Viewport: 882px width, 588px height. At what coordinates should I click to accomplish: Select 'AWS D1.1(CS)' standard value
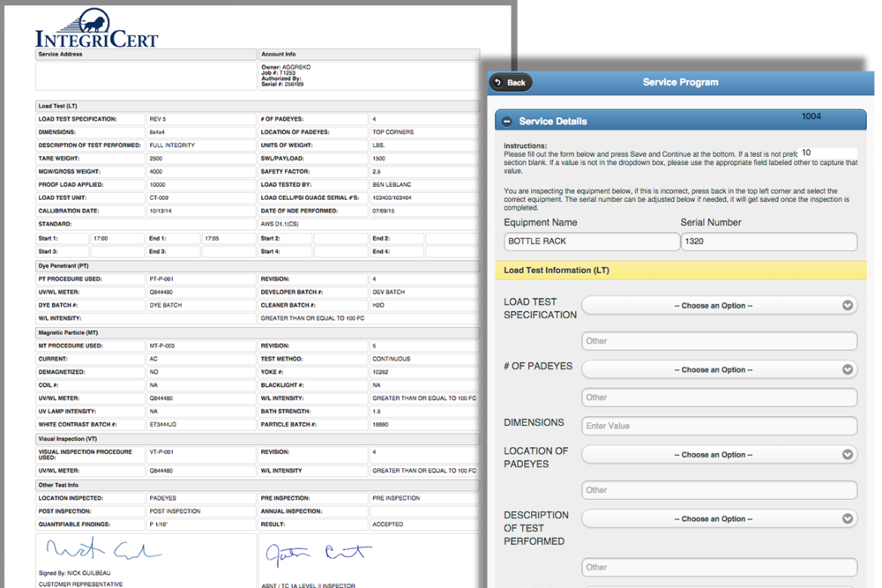pyautogui.click(x=279, y=224)
